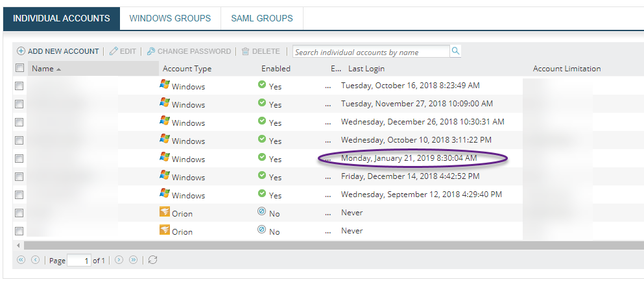Click Add New Account plus icon
Image resolution: width=644 pixels, height=284 pixels.
pyautogui.click(x=21, y=51)
